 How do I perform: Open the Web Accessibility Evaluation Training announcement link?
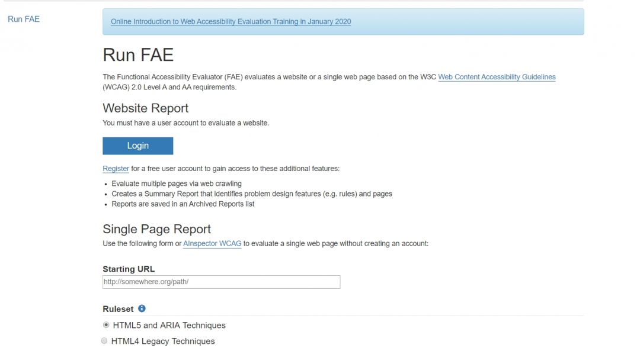click(x=231, y=22)
